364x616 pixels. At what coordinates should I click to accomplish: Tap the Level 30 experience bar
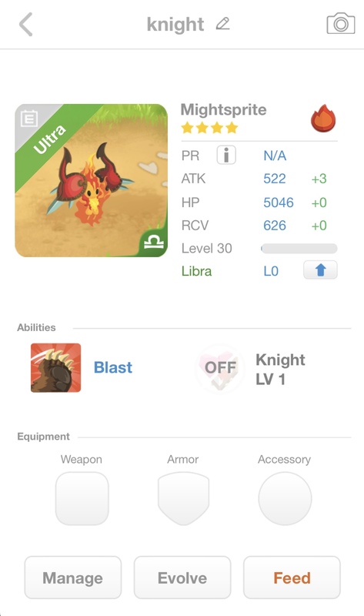click(299, 248)
